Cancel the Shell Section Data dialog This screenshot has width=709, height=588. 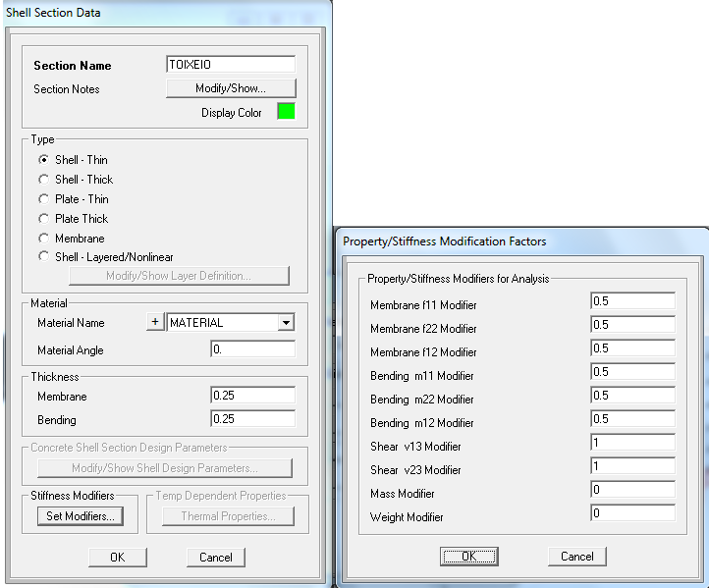(x=216, y=558)
